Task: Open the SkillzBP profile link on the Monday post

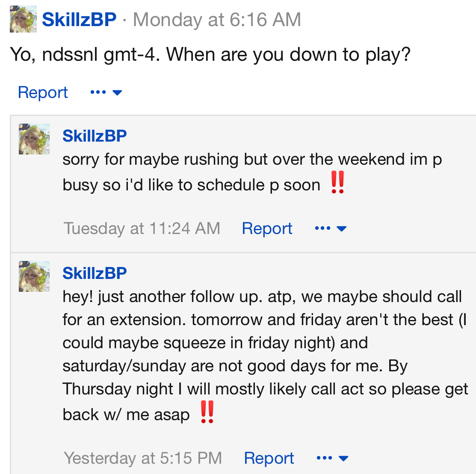Action: [79, 19]
